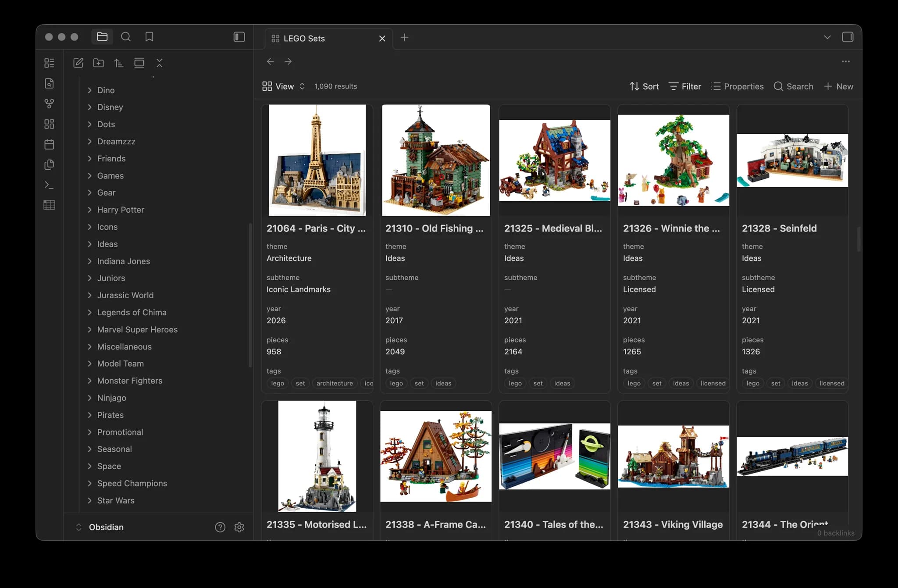Viewport: 898px width, 588px height.
Task: Click the main view vertical scrollbar
Action: coord(859,239)
